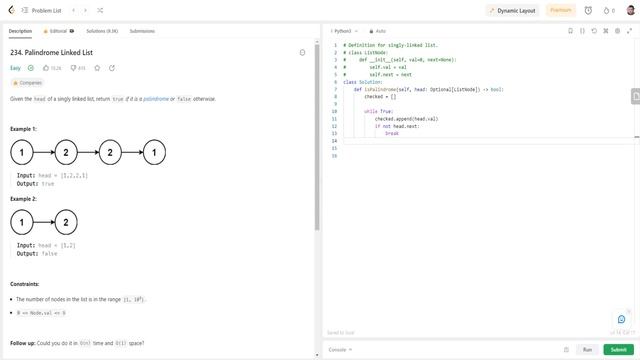Image resolution: width=640 pixels, height=360 pixels.
Task: Expand the editor to fullscreen
Action: pos(629,31)
